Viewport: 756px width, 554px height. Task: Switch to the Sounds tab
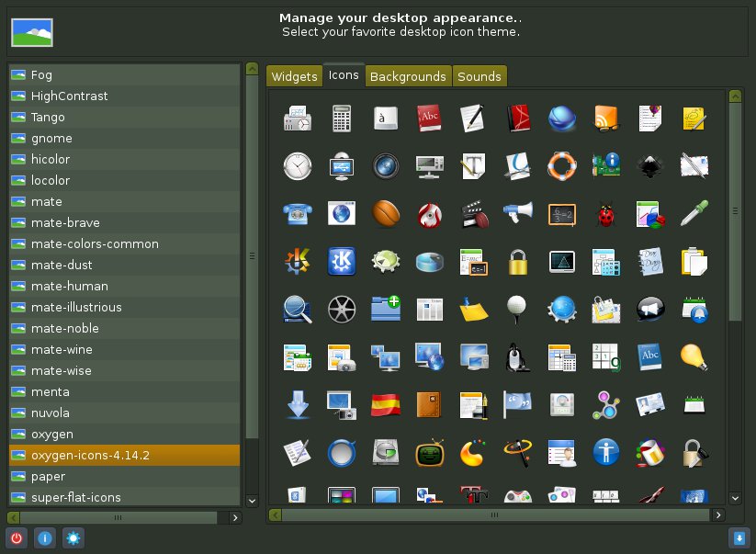(479, 76)
